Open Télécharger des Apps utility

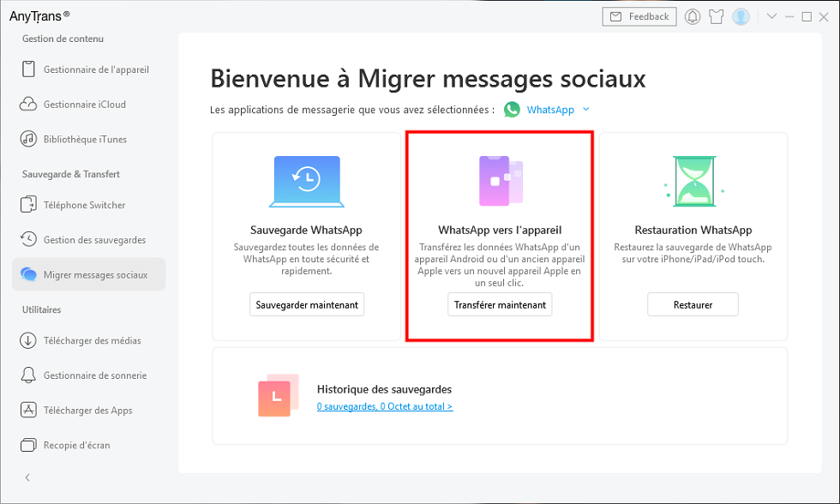89,410
